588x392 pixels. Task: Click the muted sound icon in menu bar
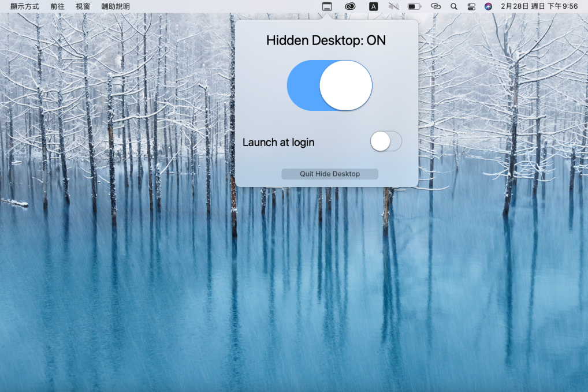[395, 6]
